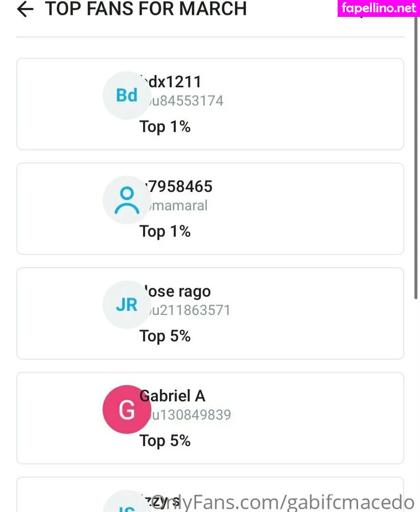The height and width of the screenshot is (512, 420).
Task: Select username ending in u84553174
Action: click(x=185, y=101)
